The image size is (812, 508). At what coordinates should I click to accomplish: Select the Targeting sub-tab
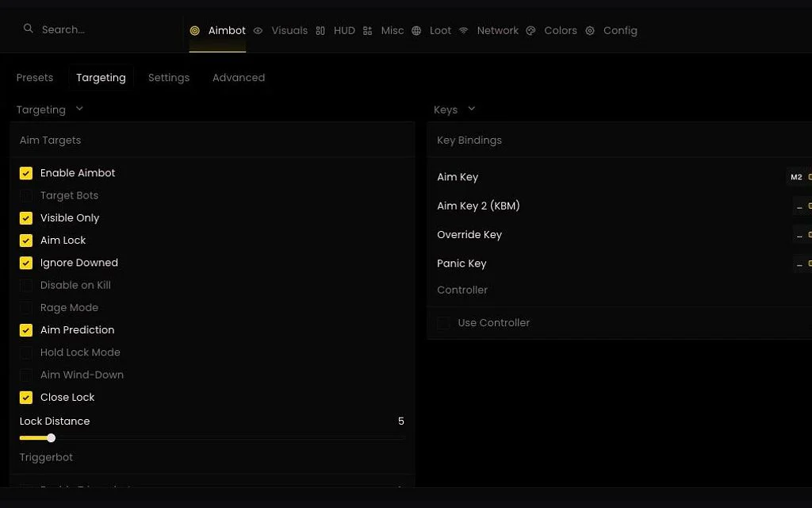coord(101,78)
